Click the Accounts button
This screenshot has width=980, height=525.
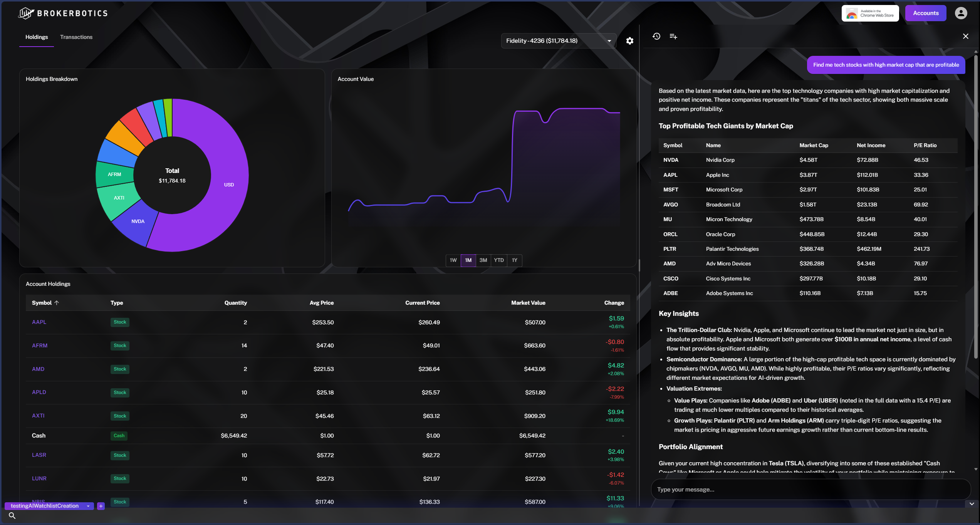click(x=926, y=13)
